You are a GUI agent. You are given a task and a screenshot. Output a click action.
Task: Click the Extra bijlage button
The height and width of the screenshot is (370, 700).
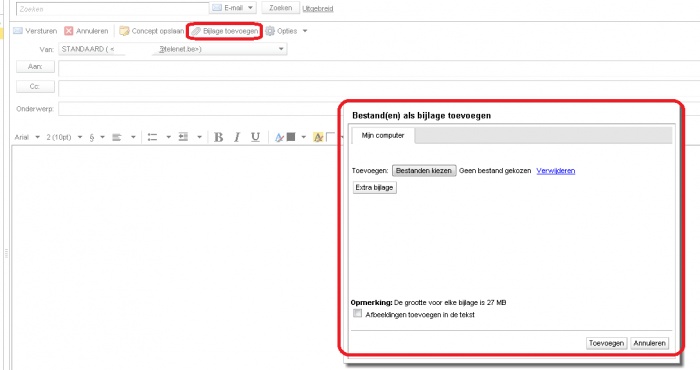[x=375, y=187]
